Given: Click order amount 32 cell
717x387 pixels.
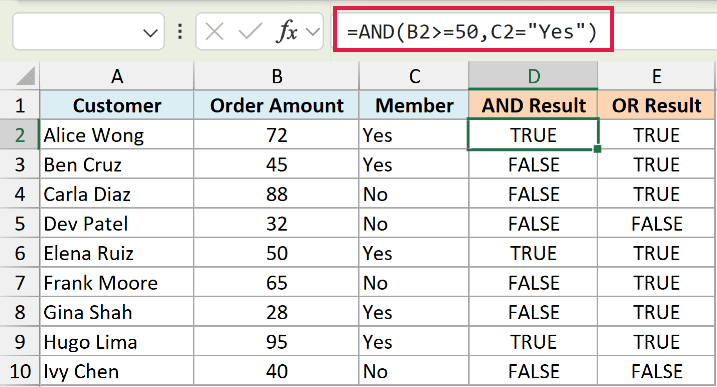Looking at the screenshot, I should (277, 224).
